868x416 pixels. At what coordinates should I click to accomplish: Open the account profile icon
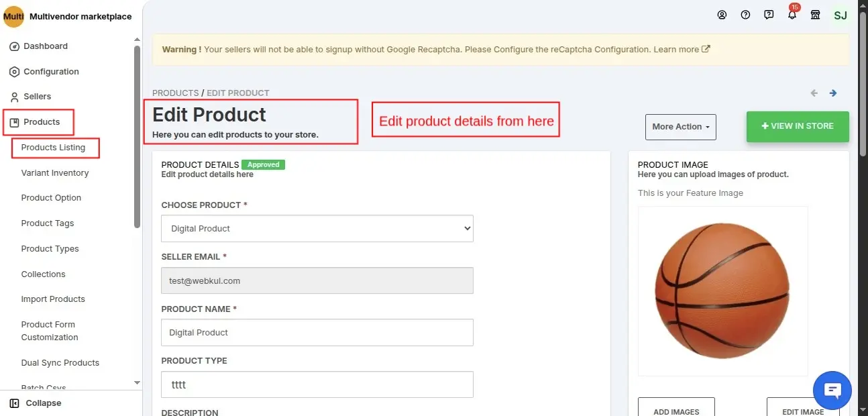pos(722,15)
